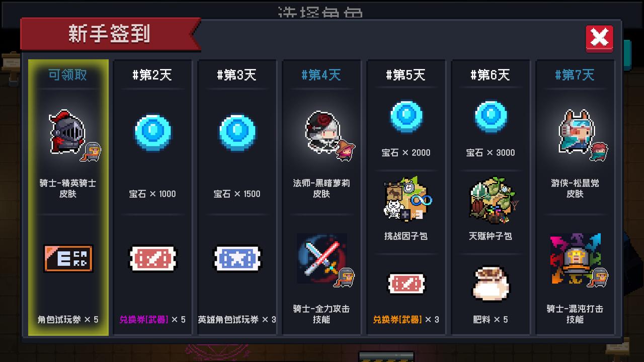Screen dimensions: 644x362
Task: Select the #第7天 column header
Action: pyautogui.click(x=575, y=75)
